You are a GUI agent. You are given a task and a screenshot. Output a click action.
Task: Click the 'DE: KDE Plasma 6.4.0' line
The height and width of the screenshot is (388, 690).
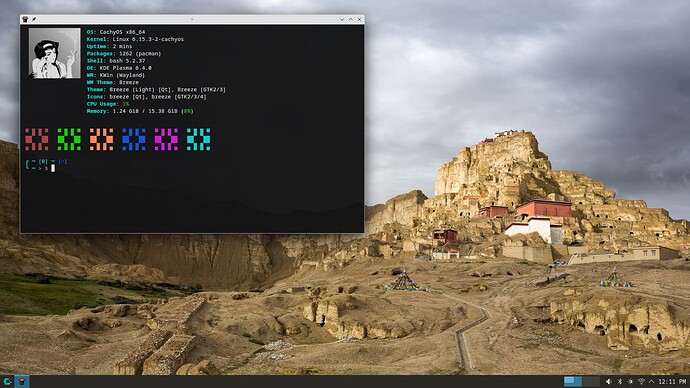119,68
